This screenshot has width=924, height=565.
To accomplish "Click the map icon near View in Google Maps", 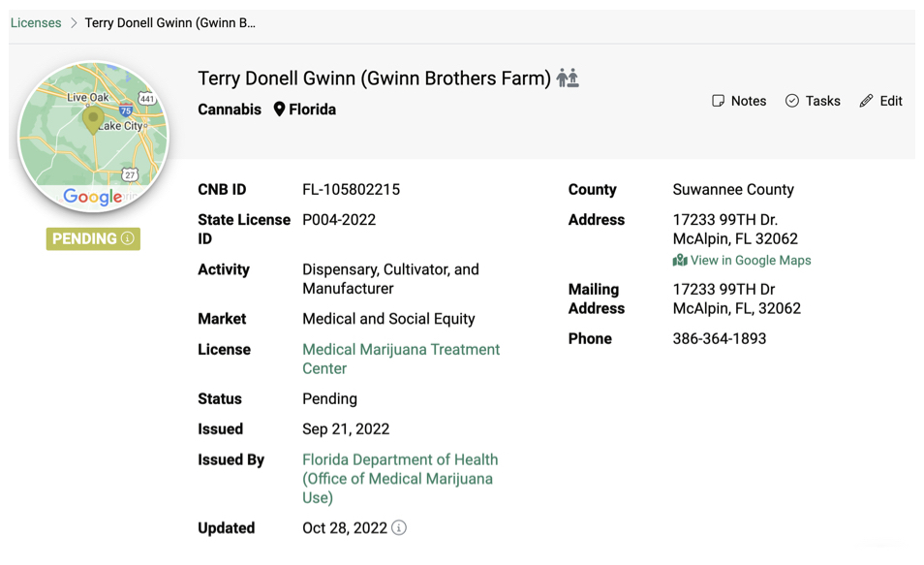I will pos(680,261).
